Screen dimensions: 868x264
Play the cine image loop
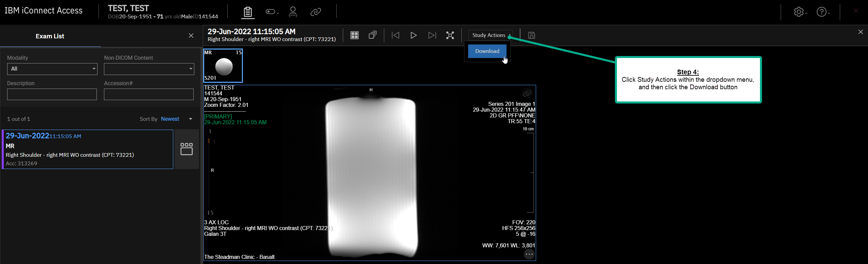[413, 35]
